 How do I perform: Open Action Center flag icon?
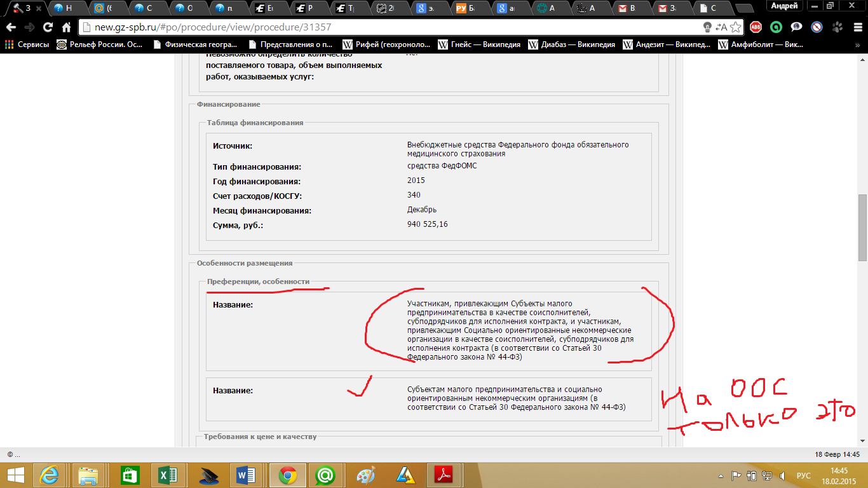point(737,475)
